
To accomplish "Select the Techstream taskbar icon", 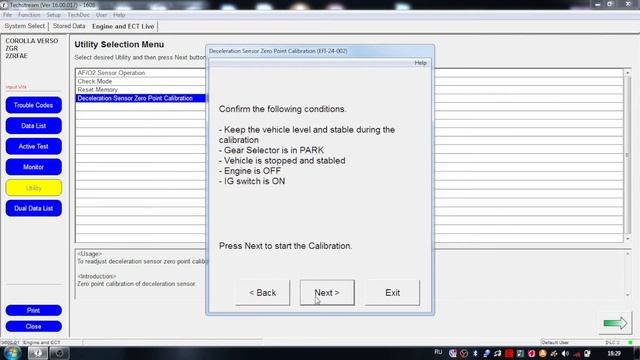I will (38, 353).
